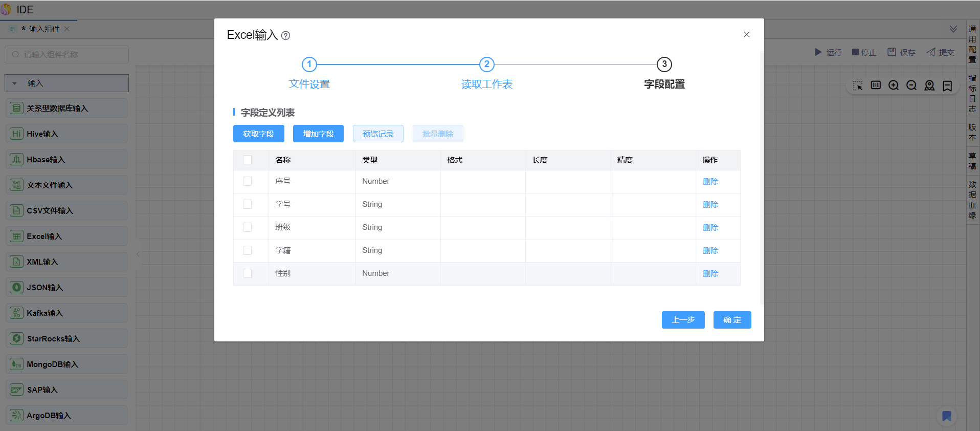This screenshot has width=980, height=431.
Task: Click the bookmark icon in canvas toolbar
Action: [947, 85]
